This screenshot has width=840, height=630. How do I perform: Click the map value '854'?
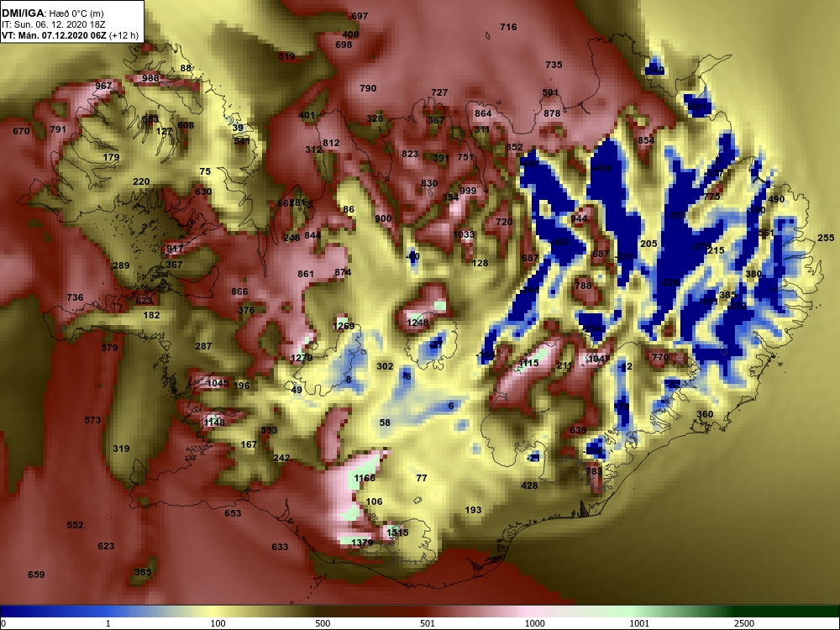(646, 140)
